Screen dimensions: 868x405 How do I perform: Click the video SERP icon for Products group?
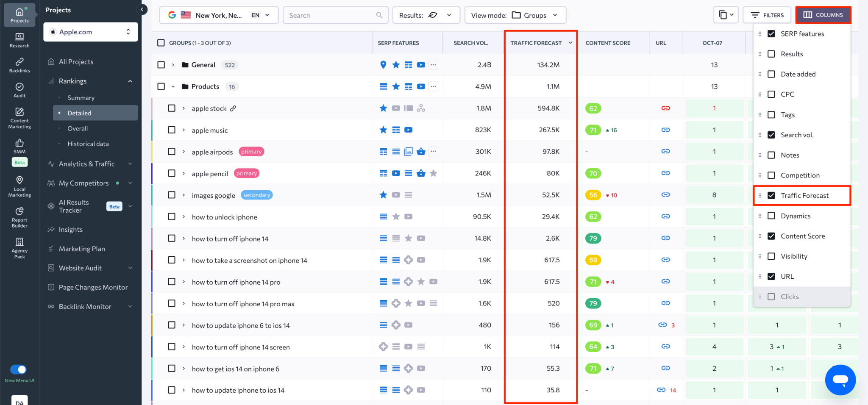click(421, 86)
